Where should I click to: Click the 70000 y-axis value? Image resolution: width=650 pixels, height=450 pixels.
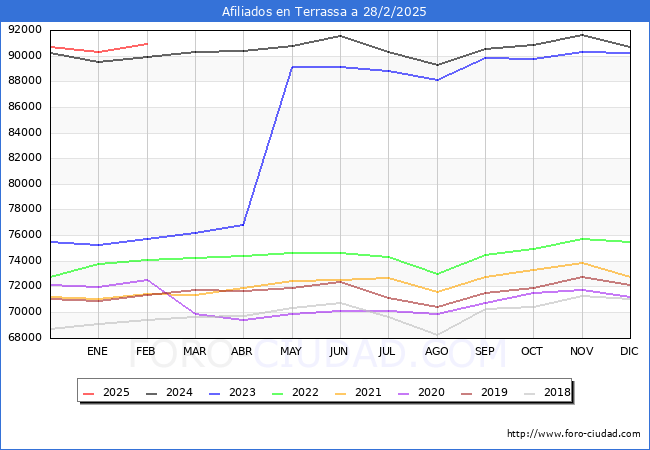tap(25, 312)
